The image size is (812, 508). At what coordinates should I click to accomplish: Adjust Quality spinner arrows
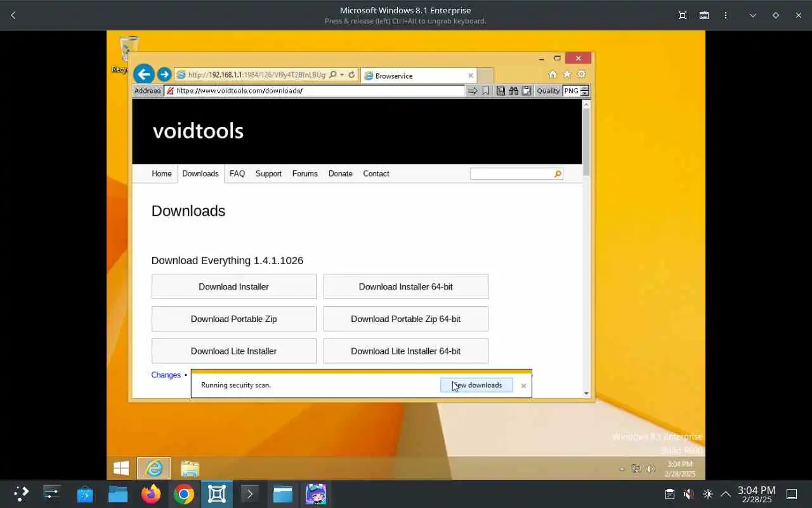[584, 91]
